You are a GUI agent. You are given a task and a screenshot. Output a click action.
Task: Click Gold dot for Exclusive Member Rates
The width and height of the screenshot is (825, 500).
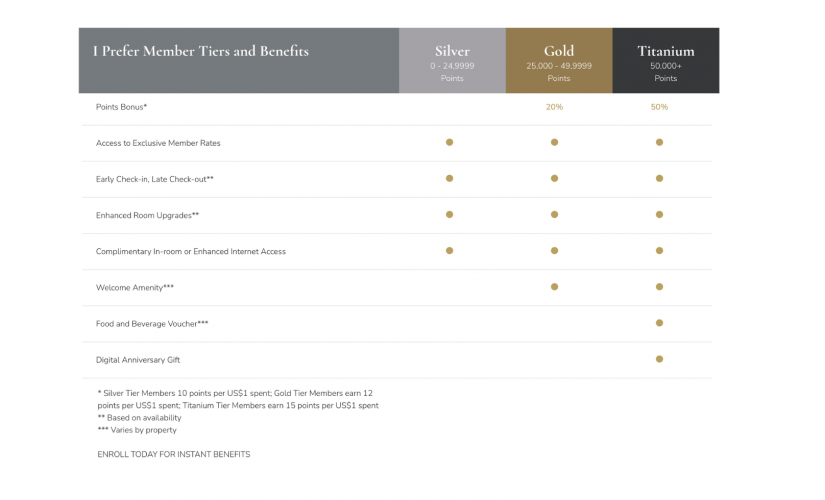[554, 142]
